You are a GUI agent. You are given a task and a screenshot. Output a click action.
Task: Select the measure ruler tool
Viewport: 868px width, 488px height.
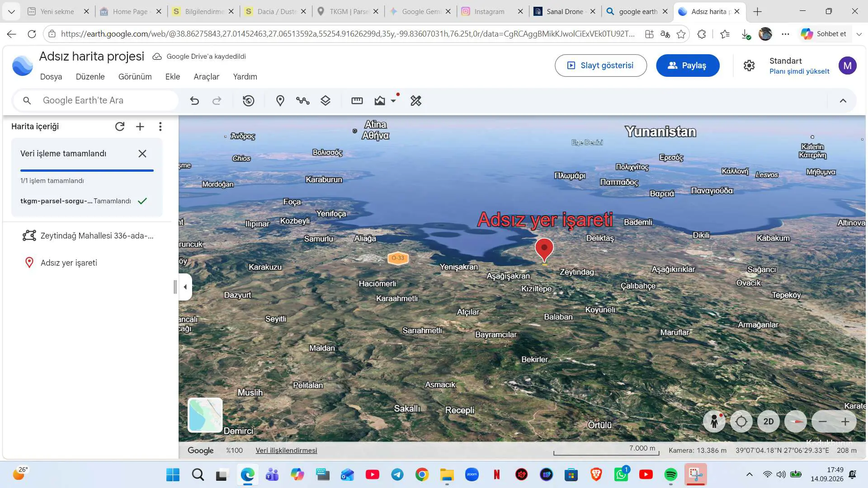point(357,101)
